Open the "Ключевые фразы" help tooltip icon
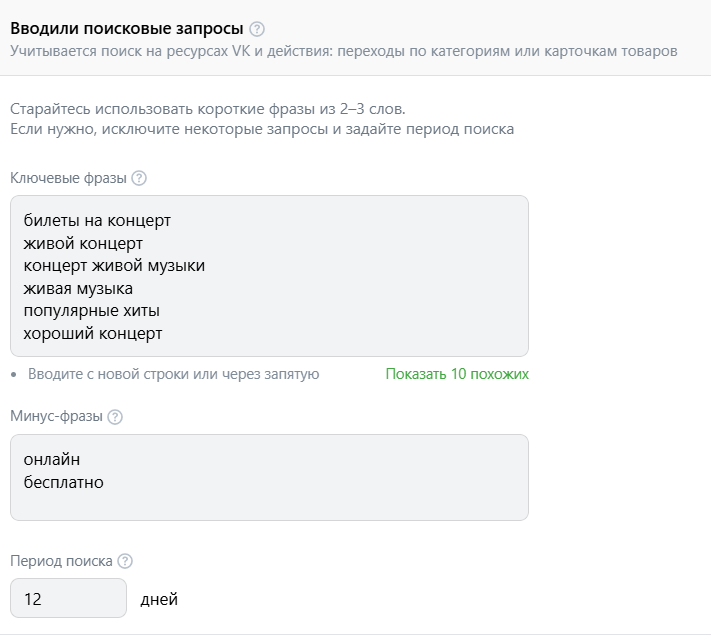The height and width of the screenshot is (639, 711). tap(139, 178)
